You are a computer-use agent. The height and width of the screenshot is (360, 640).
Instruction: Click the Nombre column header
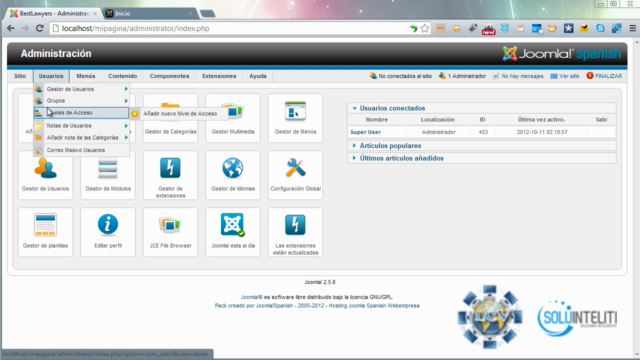[377, 120]
